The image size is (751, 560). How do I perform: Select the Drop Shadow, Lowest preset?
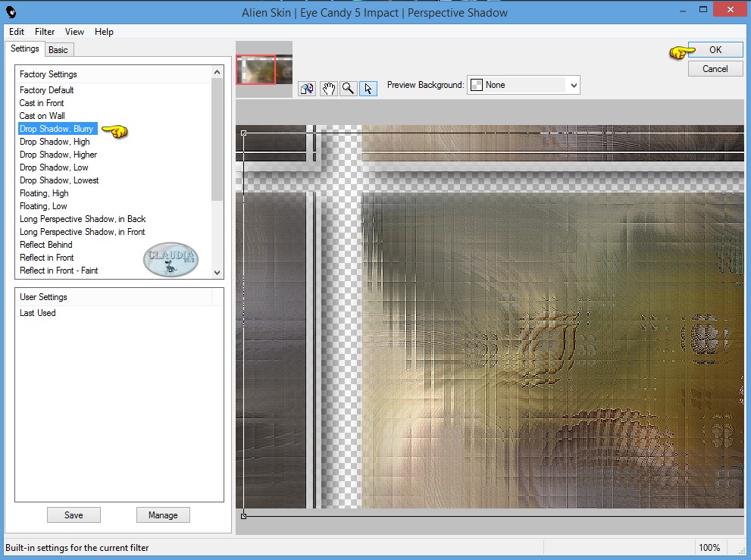coord(59,180)
